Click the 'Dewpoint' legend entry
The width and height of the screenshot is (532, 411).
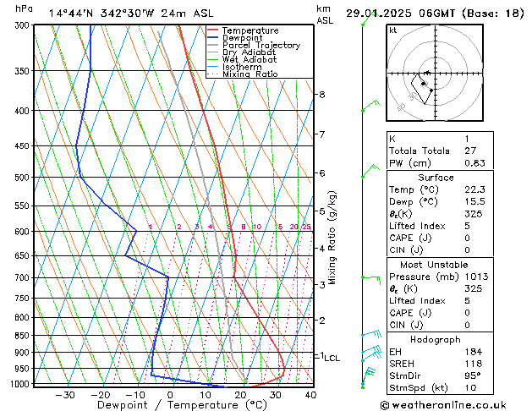point(242,38)
